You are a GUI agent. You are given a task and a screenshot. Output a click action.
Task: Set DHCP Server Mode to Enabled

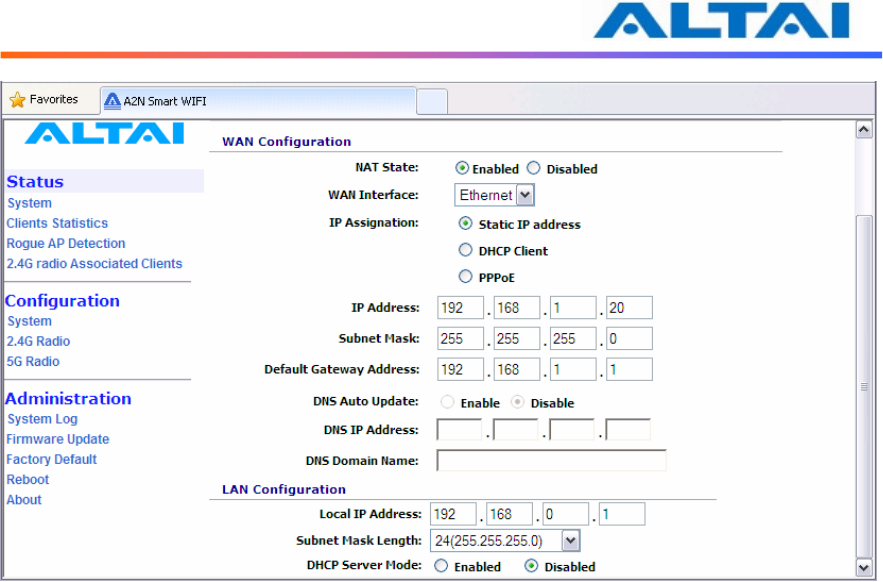click(x=441, y=566)
